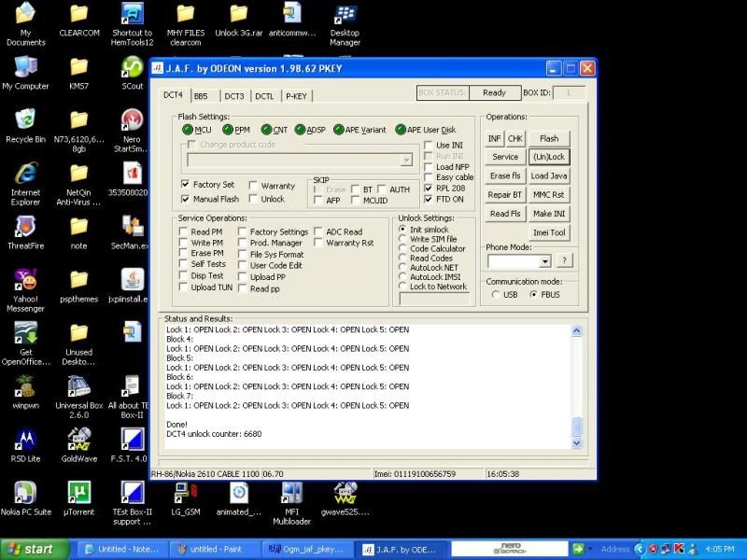Image resolution: width=747 pixels, height=560 pixels.
Task: Check the File Sys Format option
Action: click(x=242, y=254)
